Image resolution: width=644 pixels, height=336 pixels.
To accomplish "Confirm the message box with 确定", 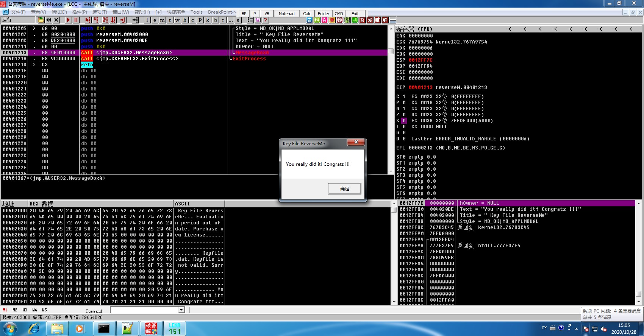I will pyautogui.click(x=345, y=189).
